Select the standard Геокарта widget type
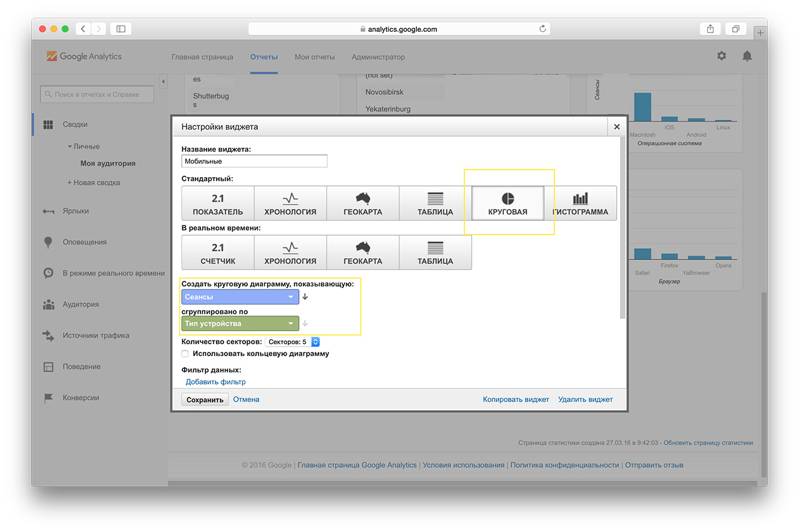This screenshot has width=799, height=532. click(x=363, y=203)
